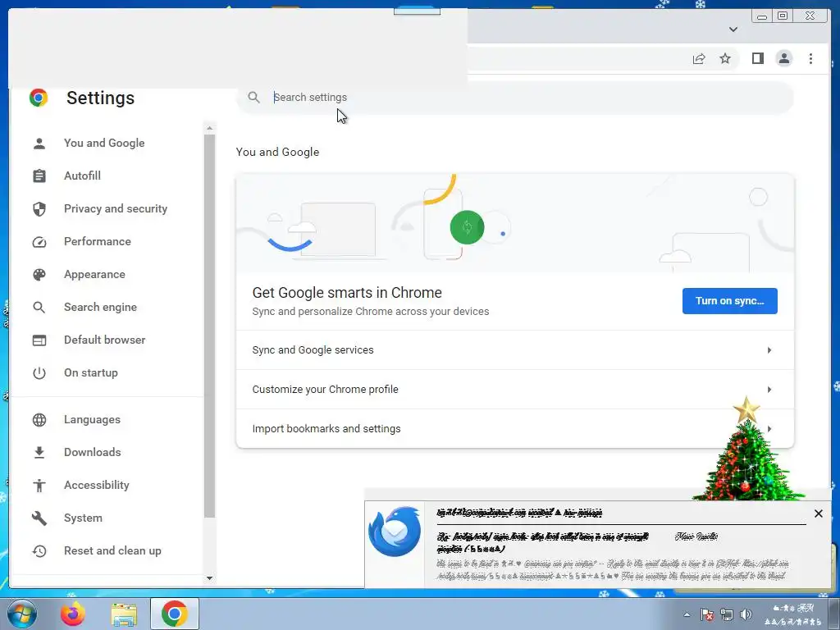This screenshot has height=630, width=840.
Task: Open Appearance settings section
Action: coord(94,274)
